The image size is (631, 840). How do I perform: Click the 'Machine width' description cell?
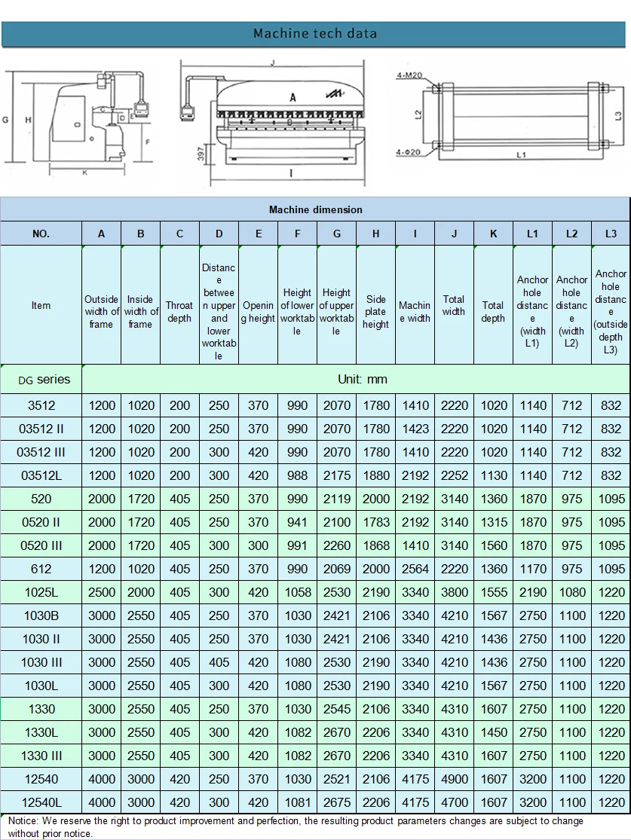point(415,305)
